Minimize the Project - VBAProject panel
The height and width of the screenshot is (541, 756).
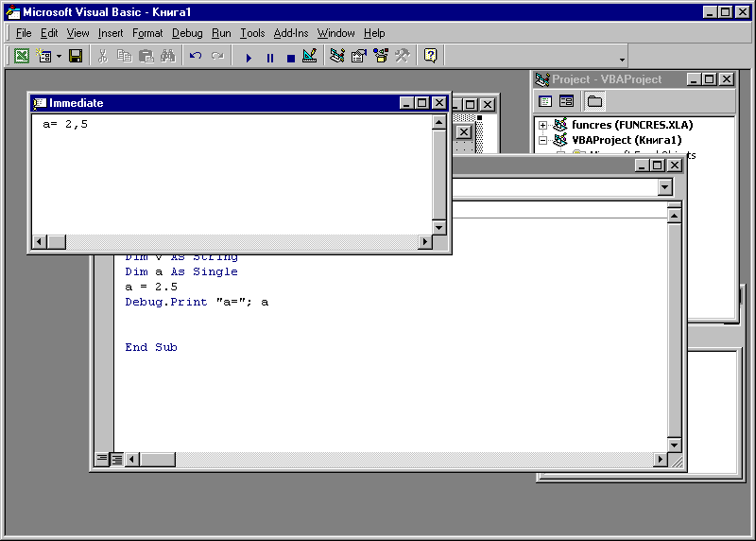click(x=694, y=79)
